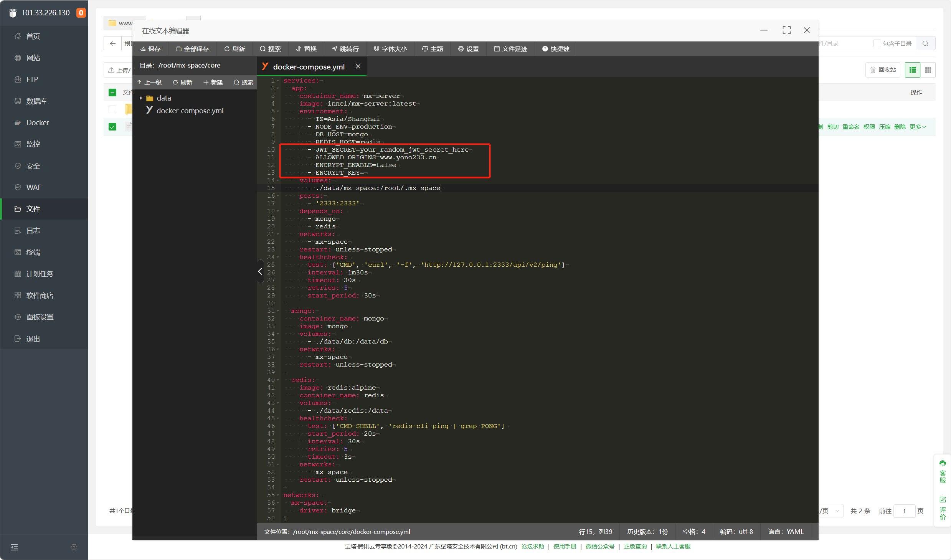Switch to list view layout icon
The width and height of the screenshot is (951, 560).
pos(913,70)
